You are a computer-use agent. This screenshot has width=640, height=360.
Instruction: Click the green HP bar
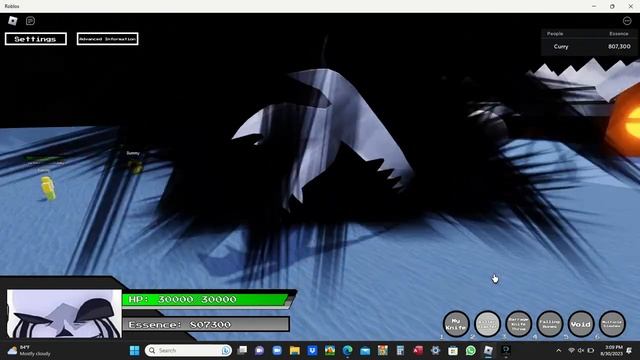pyautogui.click(x=206, y=299)
